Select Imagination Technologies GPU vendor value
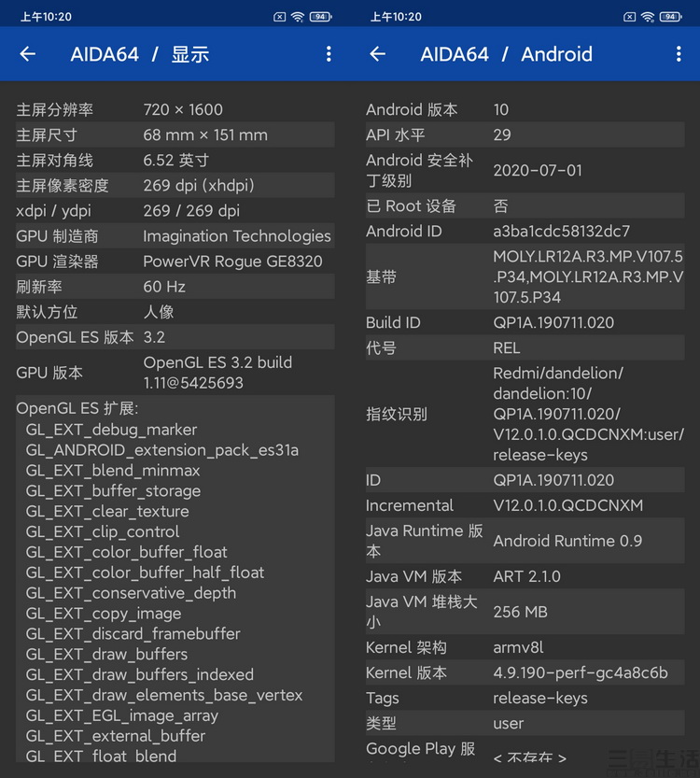Viewport: 700px width, 778px height. (237, 235)
